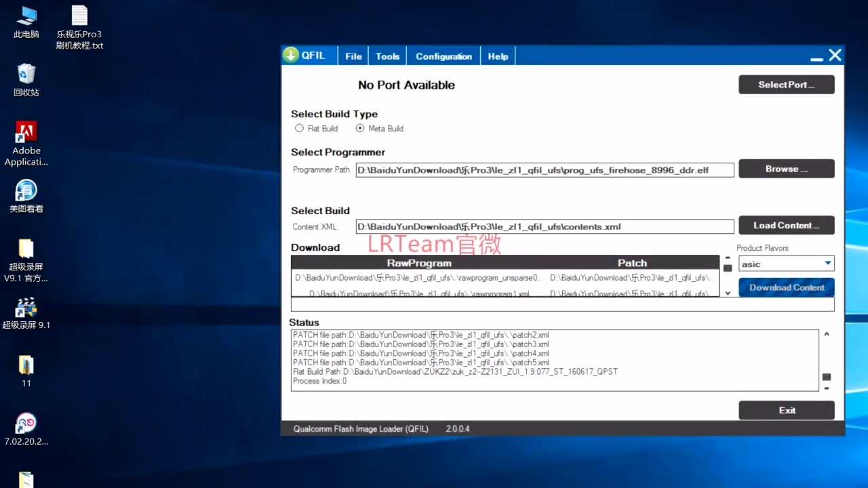Select the 乐视乐Pro3 刷机教程.txt file icon
The image size is (868, 488).
[x=79, y=27]
